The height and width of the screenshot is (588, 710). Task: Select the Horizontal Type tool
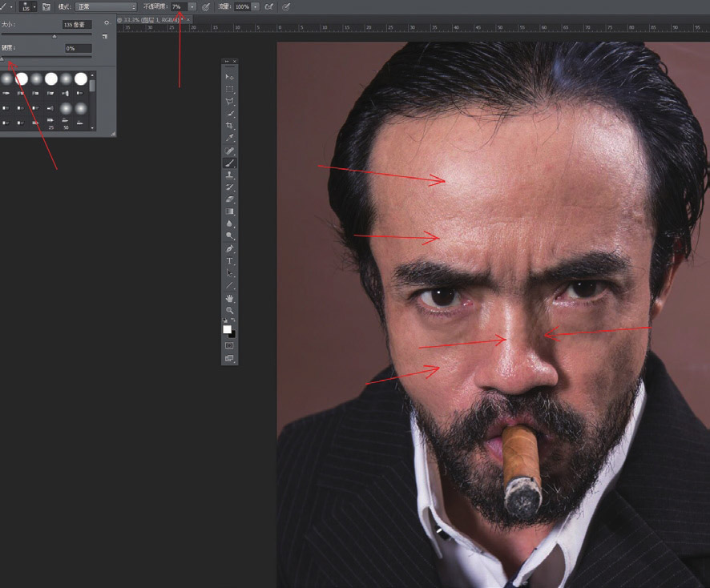[x=230, y=261]
